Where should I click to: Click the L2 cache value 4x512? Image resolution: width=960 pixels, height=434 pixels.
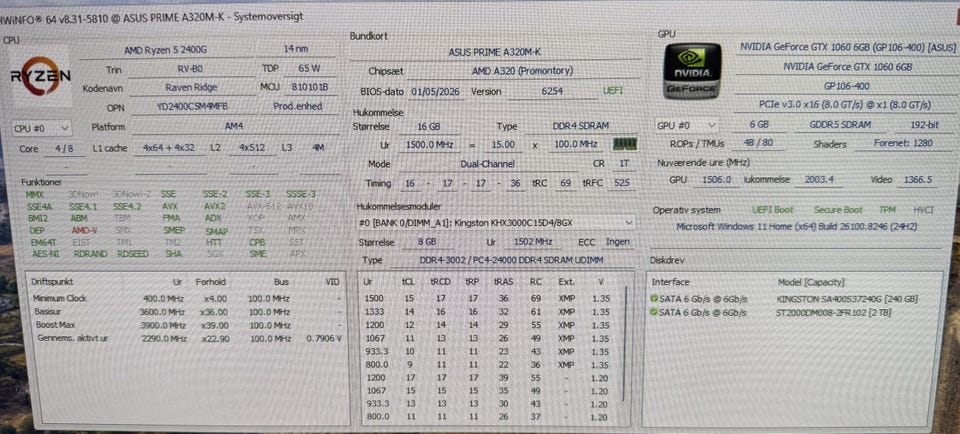[x=252, y=148]
